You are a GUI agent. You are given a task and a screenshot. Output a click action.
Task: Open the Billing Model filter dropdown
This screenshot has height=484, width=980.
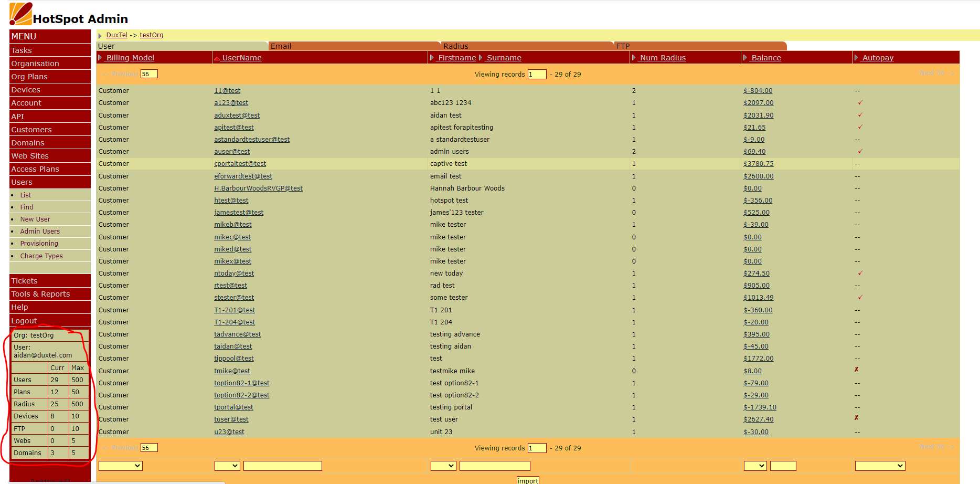coord(121,466)
